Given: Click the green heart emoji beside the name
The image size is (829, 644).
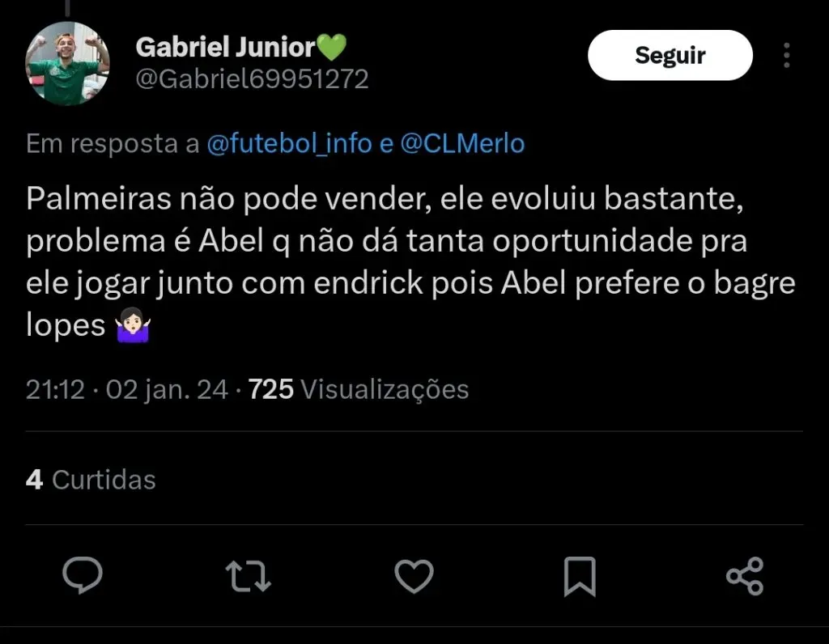Looking at the screenshot, I should (331, 48).
